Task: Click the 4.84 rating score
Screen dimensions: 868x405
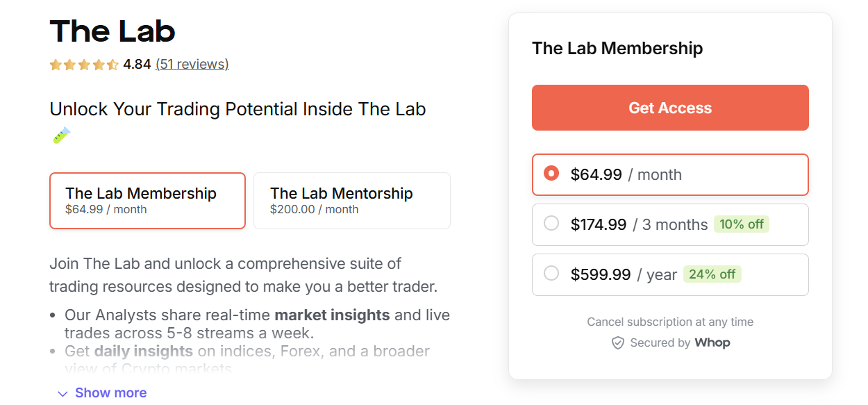Action: tap(136, 64)
